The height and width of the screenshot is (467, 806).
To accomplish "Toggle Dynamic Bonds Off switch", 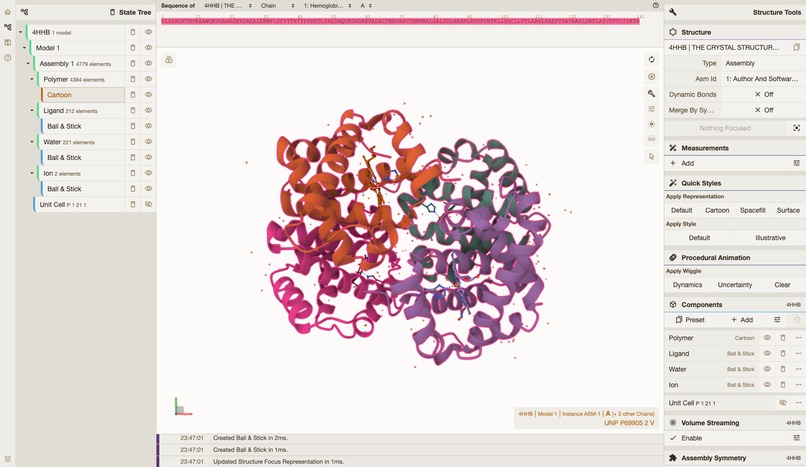I will pyautogui.click(x=763, y=95).
